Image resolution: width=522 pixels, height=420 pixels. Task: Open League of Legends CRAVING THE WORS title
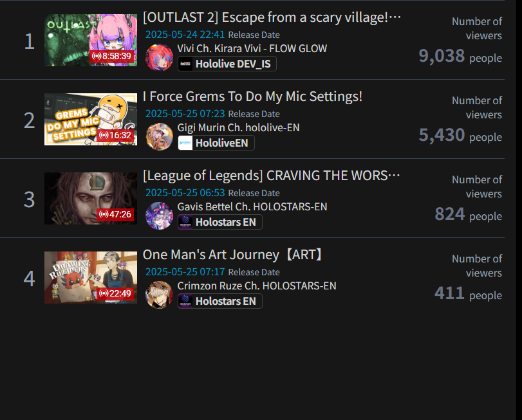272,176
